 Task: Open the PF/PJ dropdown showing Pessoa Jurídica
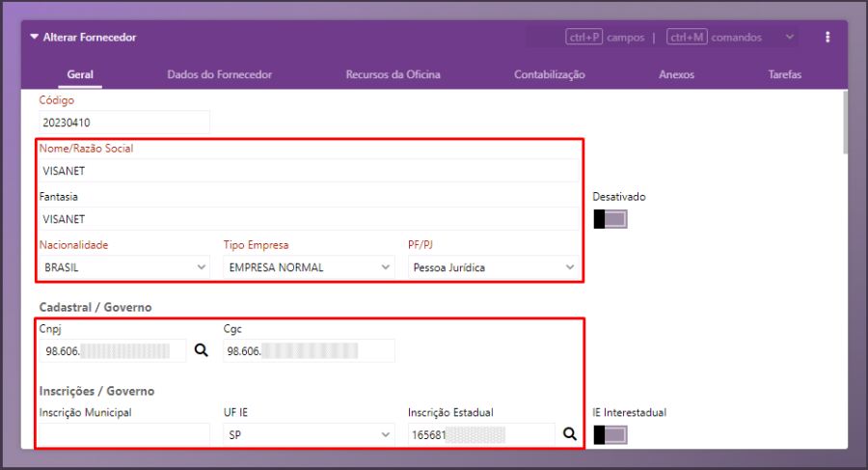[x=493, y=267]
